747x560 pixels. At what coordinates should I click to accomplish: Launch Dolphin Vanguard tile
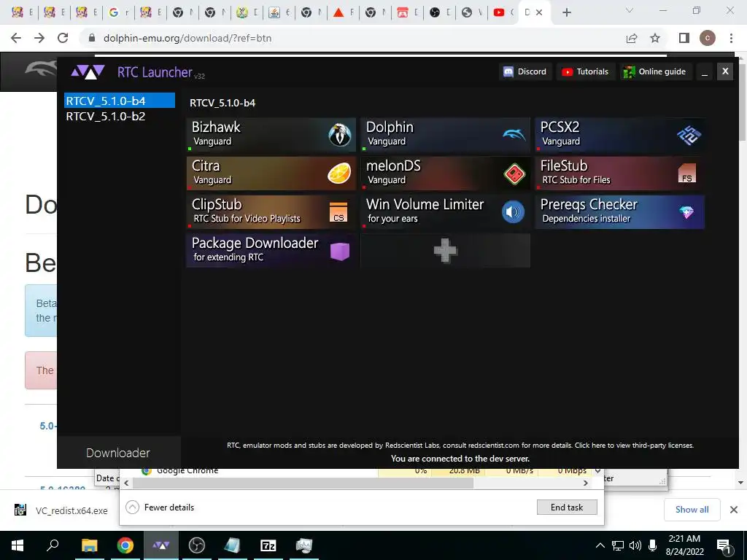coord(446,135)
